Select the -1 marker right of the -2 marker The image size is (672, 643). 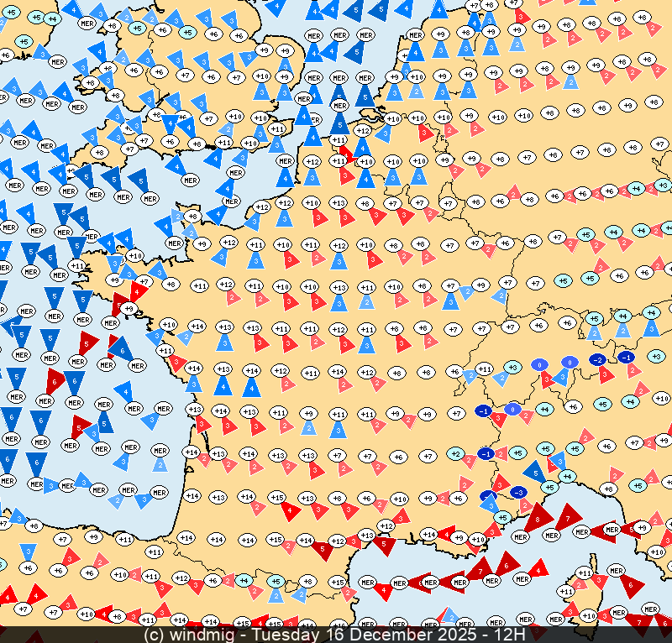click(626, 357)
